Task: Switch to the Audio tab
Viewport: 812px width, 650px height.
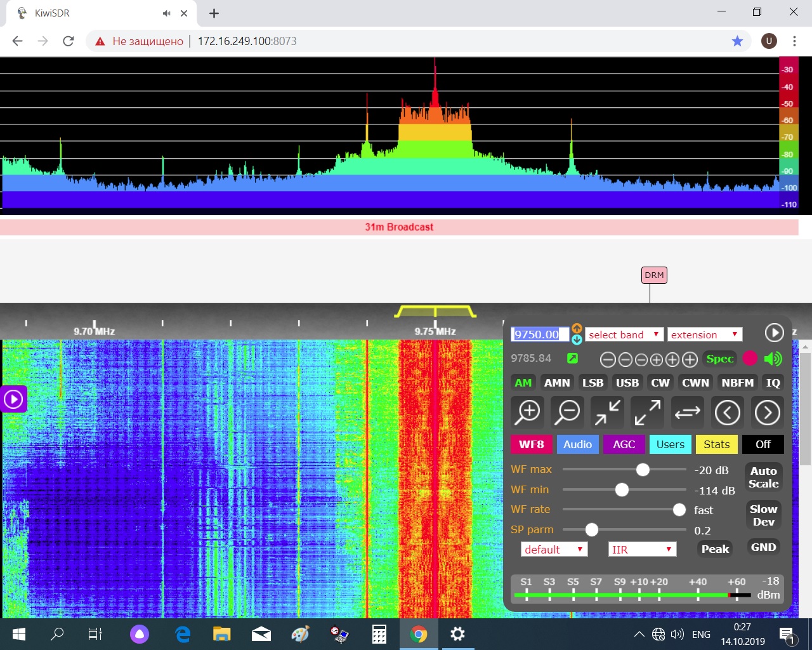Action: pyautogui.click(x=577, y=444)
